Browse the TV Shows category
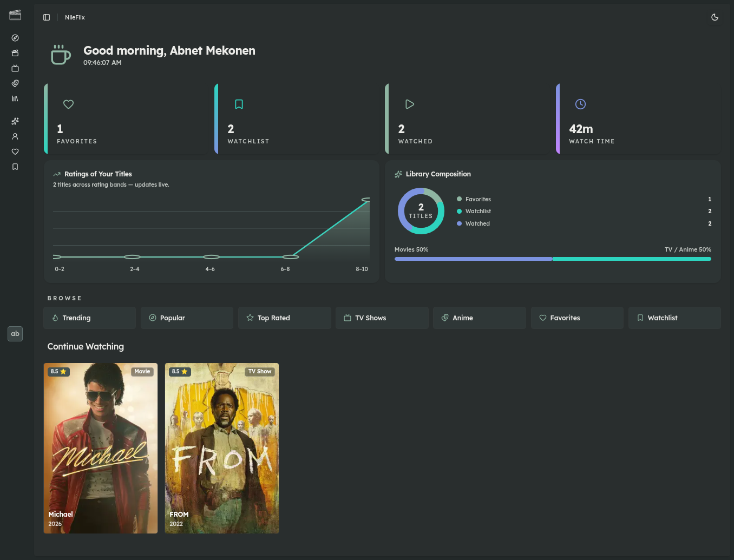This screenshot has width=734, height=560. [x=382, y=318]
